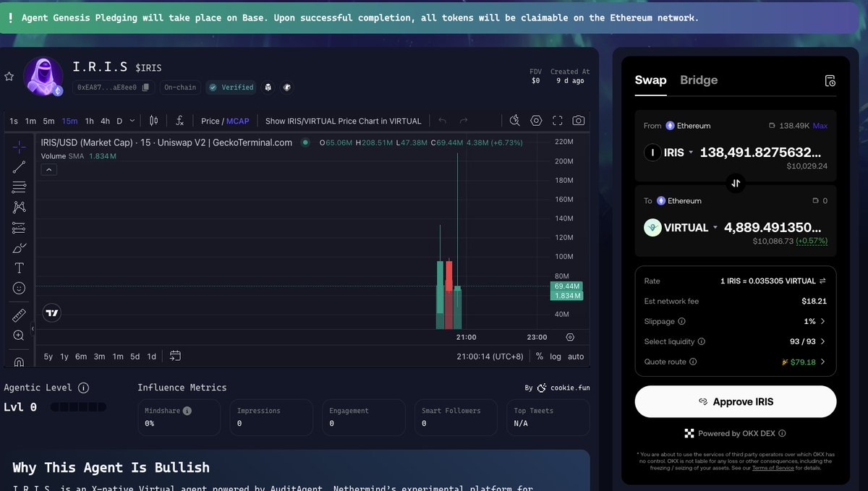The height and width of the screenshot is (491, 868).
Task: Open the interval dropdown next to D
Action: 132,121
